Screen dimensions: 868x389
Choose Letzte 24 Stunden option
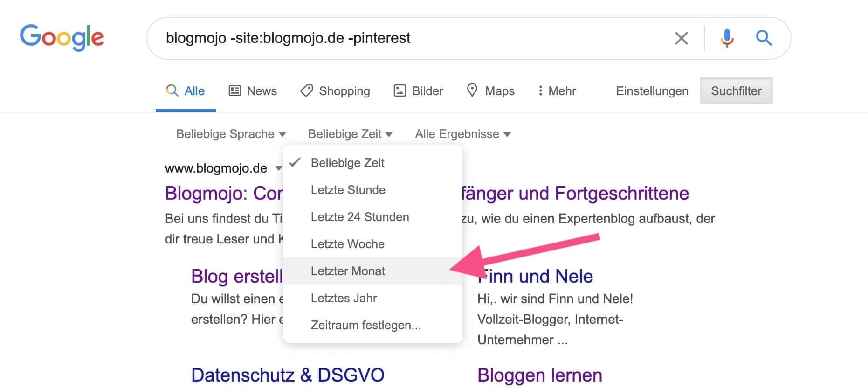(359, 217)
